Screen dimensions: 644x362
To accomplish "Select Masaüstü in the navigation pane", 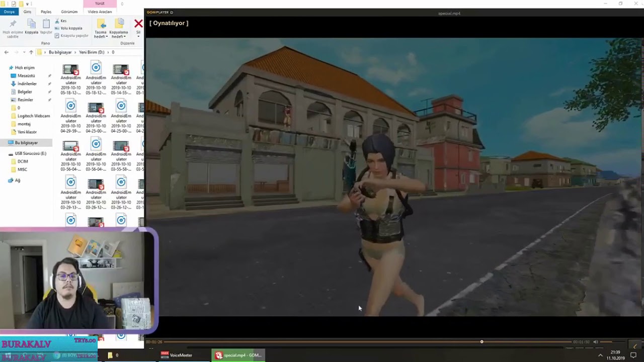I will point(26,75).
